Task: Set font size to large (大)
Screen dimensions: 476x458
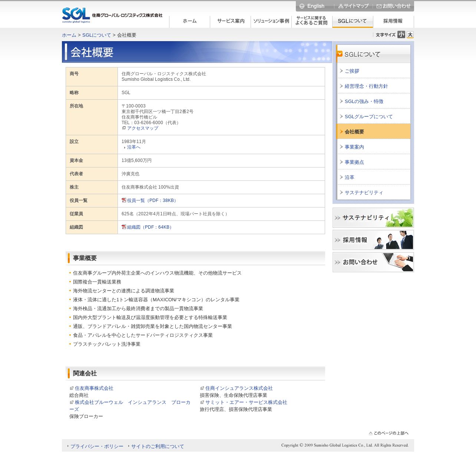Action: pyautogui.click(x=410, y=34)
